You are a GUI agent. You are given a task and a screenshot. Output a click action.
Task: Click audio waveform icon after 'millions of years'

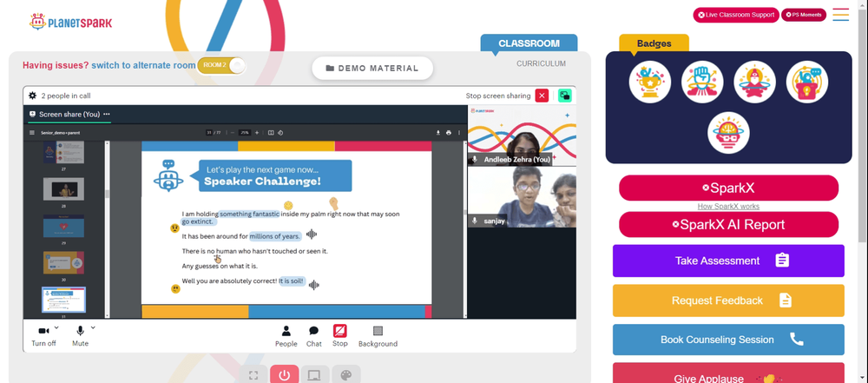tap(312, 234)
